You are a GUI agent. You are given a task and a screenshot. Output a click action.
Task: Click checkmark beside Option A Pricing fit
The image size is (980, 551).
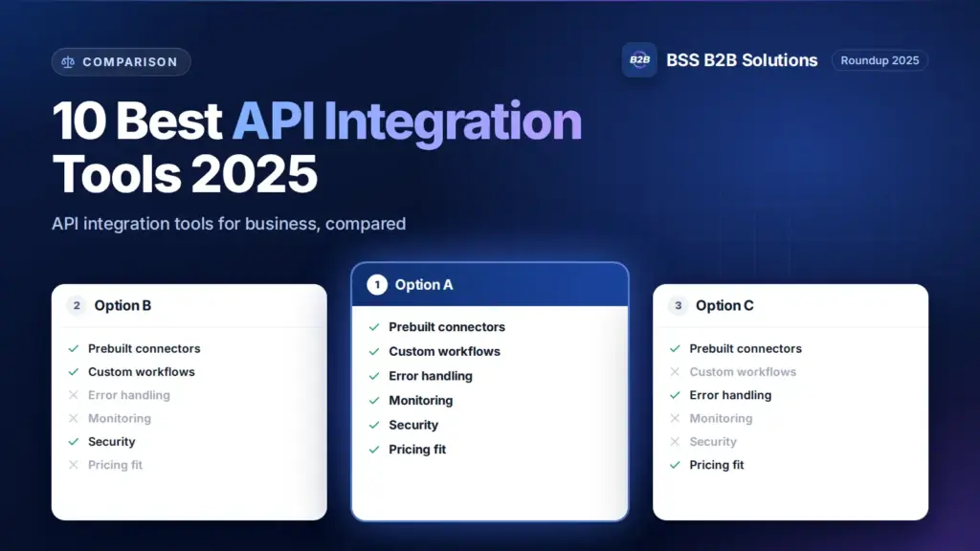[x=374, y=450]
